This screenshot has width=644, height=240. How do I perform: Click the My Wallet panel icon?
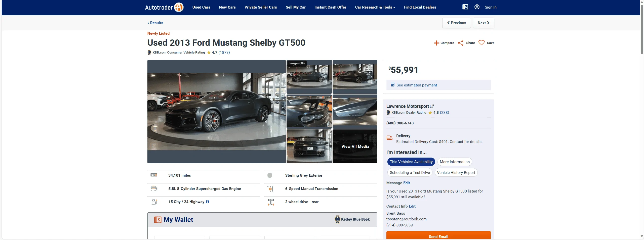[x=158, y=220]
